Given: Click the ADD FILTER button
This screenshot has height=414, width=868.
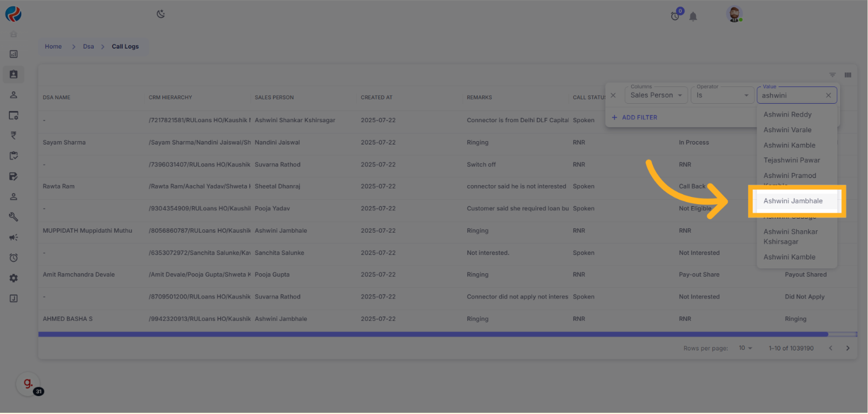Looking at the screenshot, I should [634, 117].
